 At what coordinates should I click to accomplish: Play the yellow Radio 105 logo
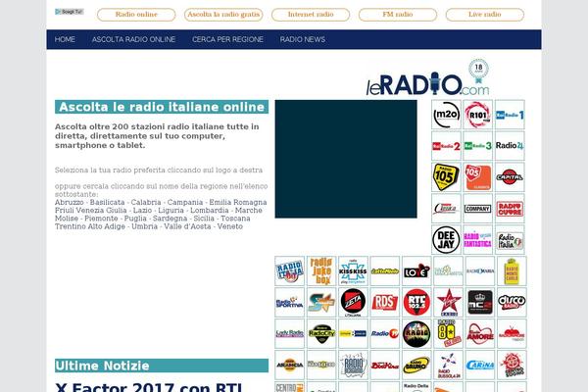click(x=446, y=177)
